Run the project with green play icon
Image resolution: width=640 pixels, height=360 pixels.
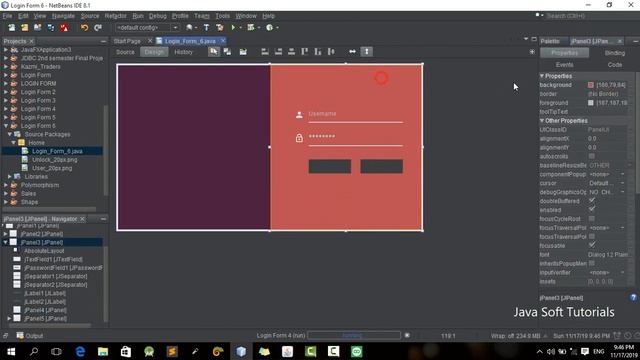pyautogui.click(x=233, y=27)
